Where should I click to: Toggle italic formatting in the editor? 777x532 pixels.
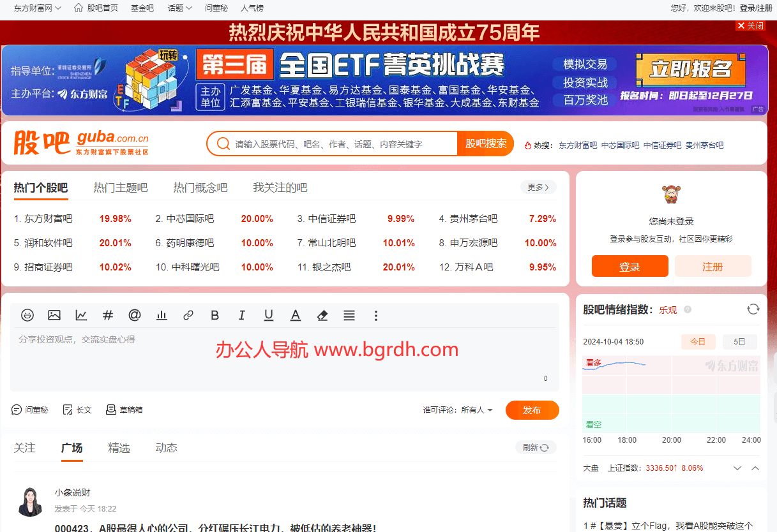coord(242,315)
